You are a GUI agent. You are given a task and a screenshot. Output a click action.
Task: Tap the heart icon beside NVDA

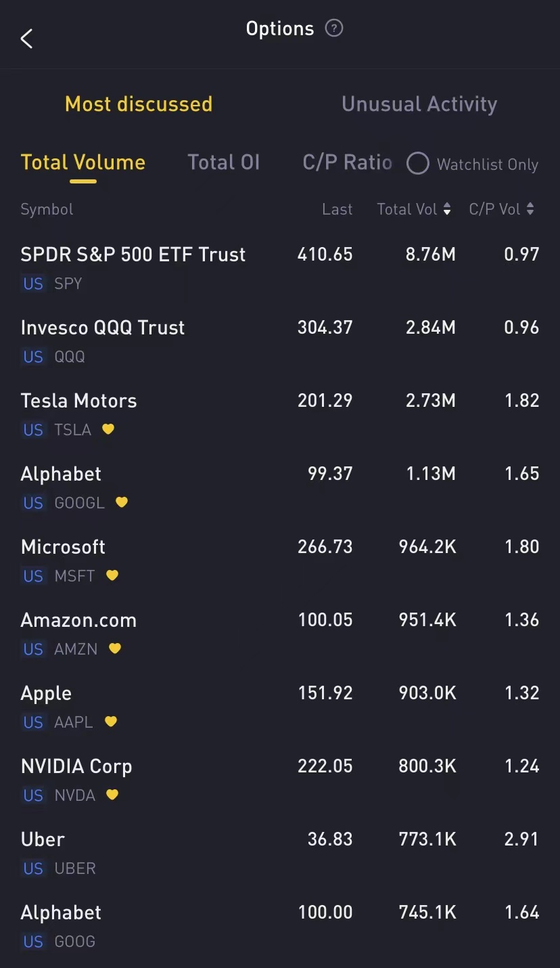pyautogui.click(x=112, y=795)
